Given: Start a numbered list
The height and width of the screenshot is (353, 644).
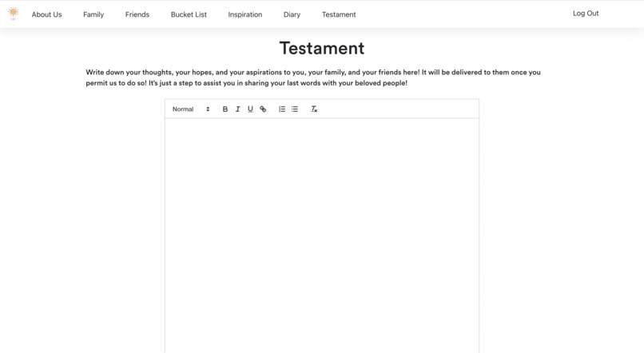Looking at the screenshot, I should pyautogui.click(x=282, y=109).
